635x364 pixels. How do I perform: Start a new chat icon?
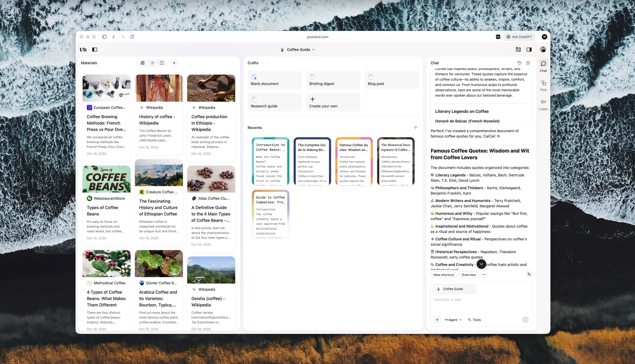(528, 63)
